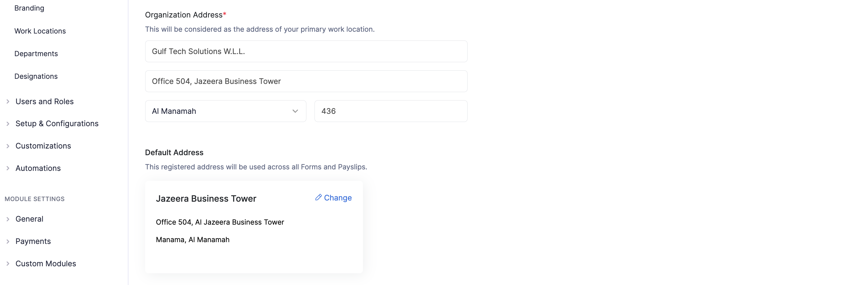Expand Custom Modules chevron
Viewport: 868px width, 285px height.
[8, 264]
